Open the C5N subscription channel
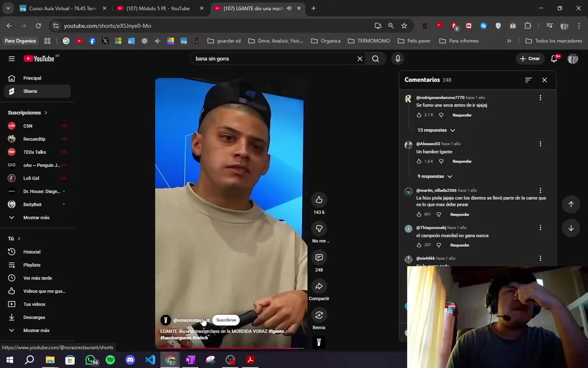 pyautogui.click(x=37, y=126)
